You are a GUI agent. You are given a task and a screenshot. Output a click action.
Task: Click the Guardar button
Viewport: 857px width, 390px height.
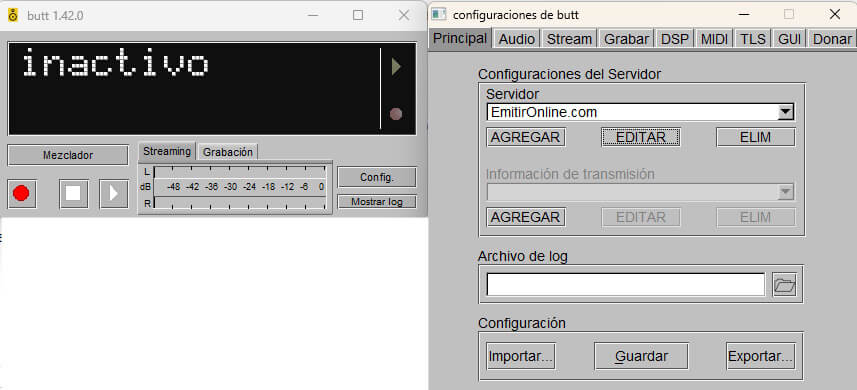coord(641,357)
